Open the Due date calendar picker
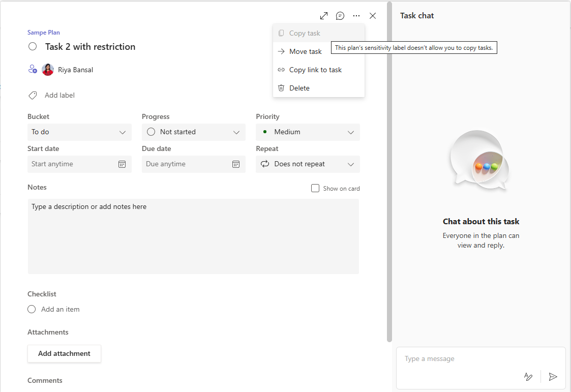Viewport: 571px width, 392px height. [x=236, y=164]
